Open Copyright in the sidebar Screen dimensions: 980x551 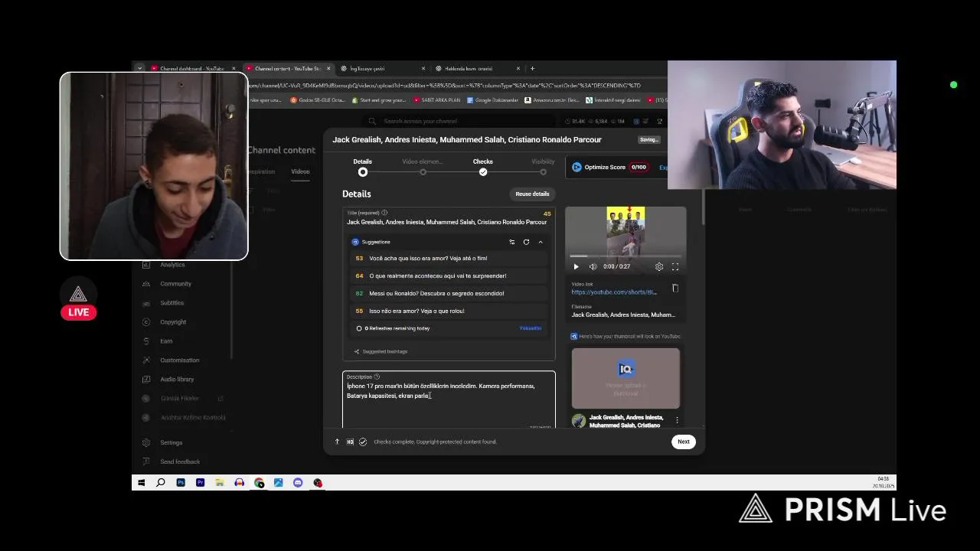(x=173, y=322)
